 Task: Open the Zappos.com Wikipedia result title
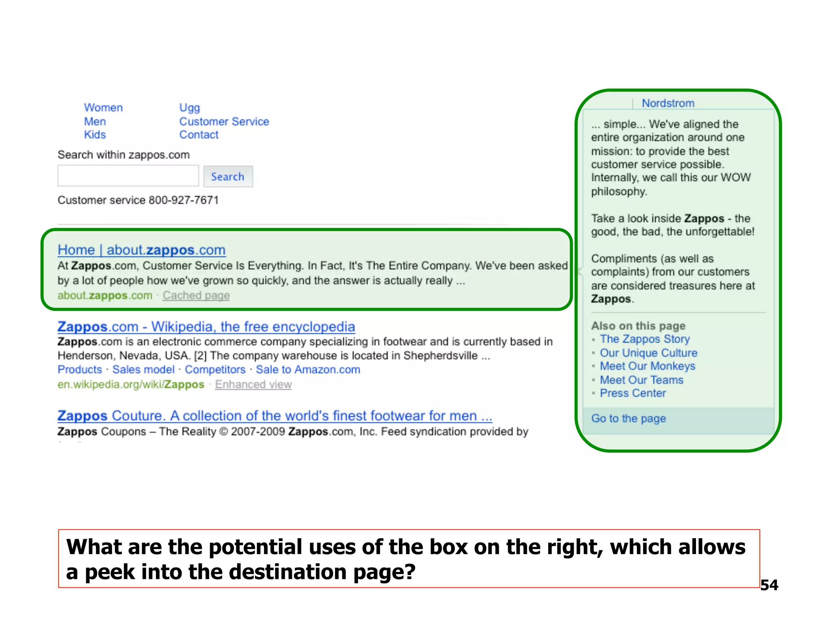click(x=206, y=326)
